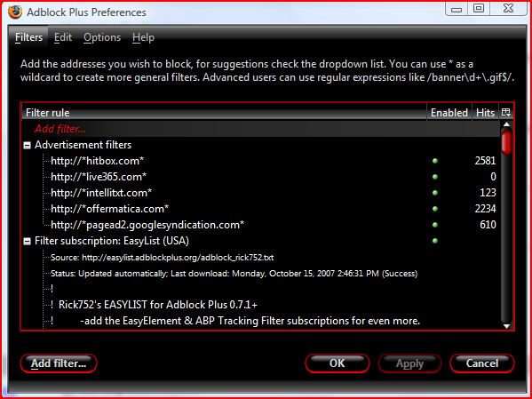Click the scrollbar down arrow
This screenshot has height=399, width=532.
tap(506, 326)
